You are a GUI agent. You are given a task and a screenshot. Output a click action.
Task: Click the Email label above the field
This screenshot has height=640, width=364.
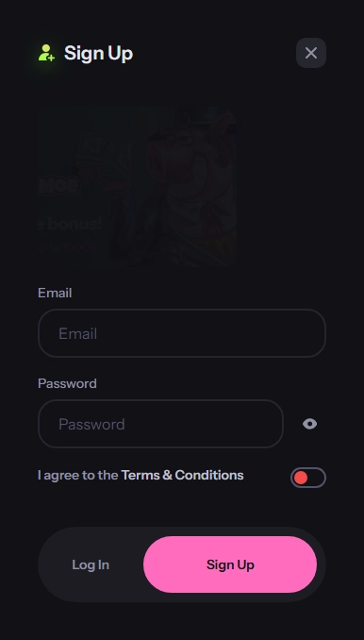[55, 293]
